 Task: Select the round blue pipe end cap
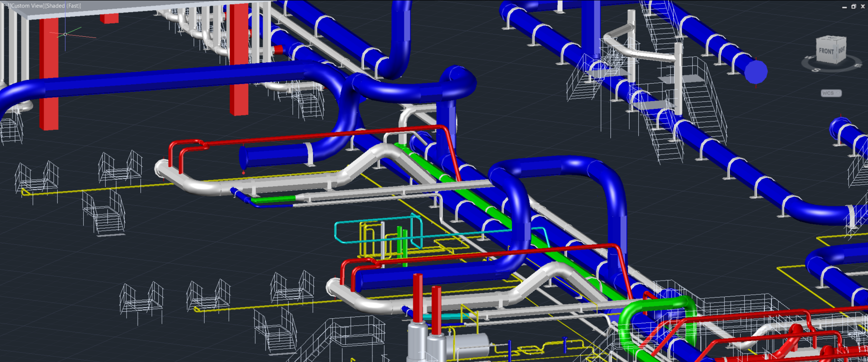pos(755,72)
